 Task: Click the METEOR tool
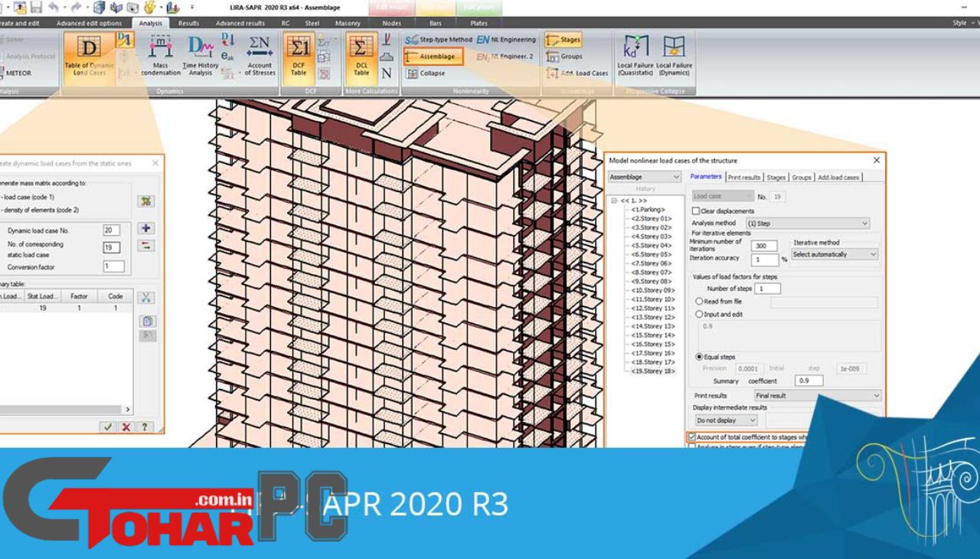click(x=17, y=74)
